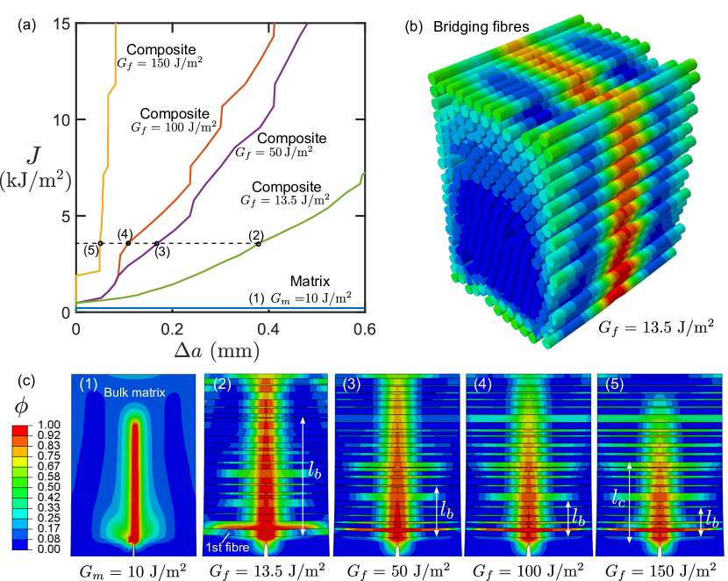Click the panel label '(a)'
The height and width of the screenshot is (581, 728).
pos(26,25)
